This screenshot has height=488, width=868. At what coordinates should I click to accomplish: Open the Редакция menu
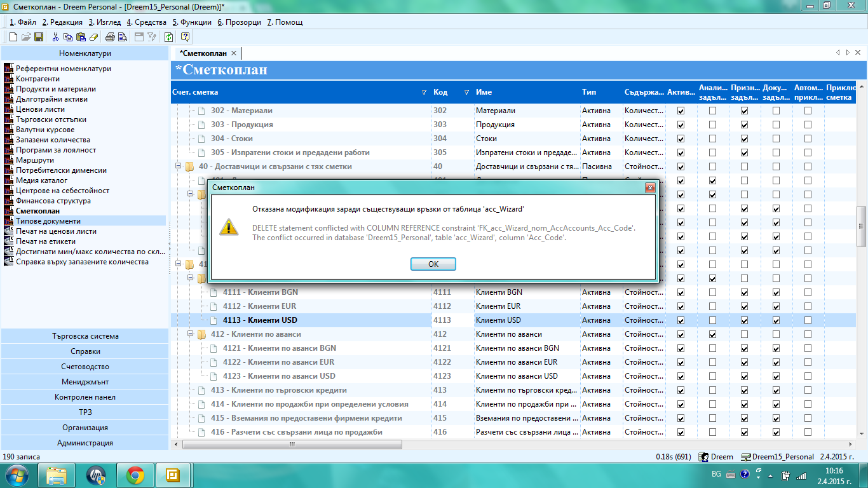point(62,22)
